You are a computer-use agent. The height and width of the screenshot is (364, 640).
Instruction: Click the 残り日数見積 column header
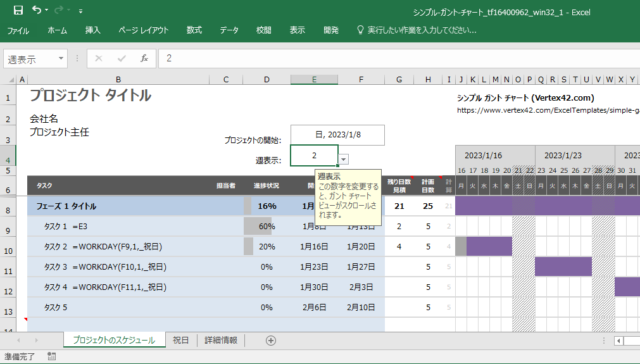[399, 185]
